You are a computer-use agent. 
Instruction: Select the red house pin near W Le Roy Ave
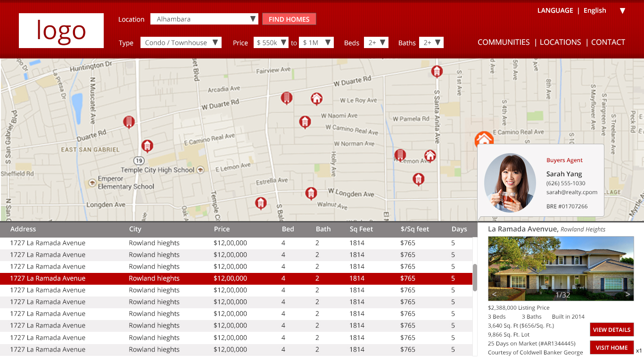point(316,99)
